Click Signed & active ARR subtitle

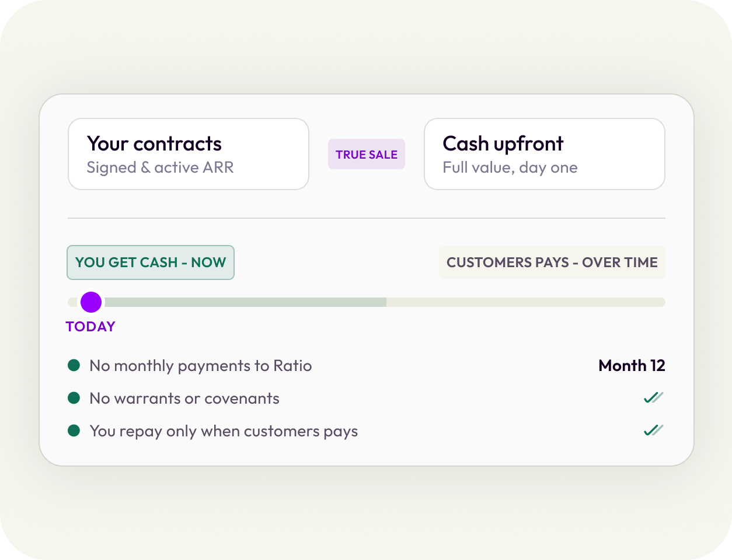coord(160,168)
